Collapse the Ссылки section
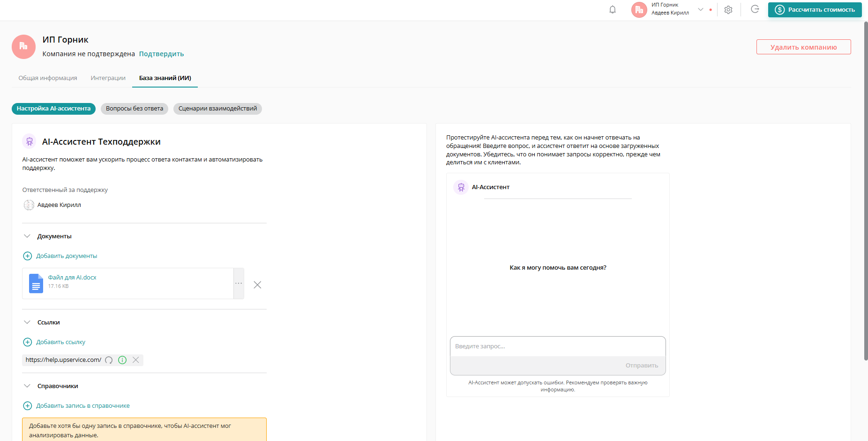Image resolution: width=868 pixels, height=441 pixels. (27, 323)
